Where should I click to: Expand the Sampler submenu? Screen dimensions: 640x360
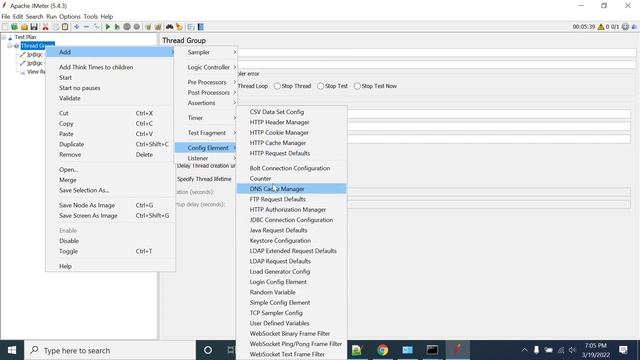tap(206, 52)
